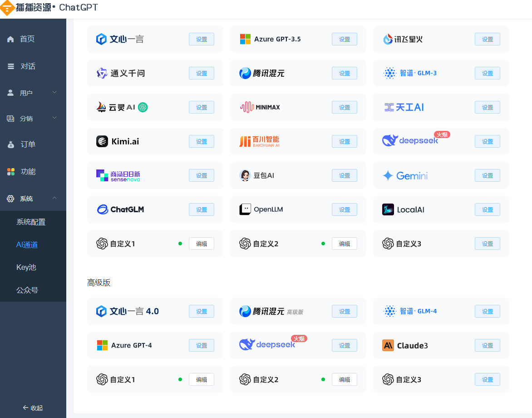Collapse sidebar with 收起 button
The image size is (532, 418).
[33, 408]
